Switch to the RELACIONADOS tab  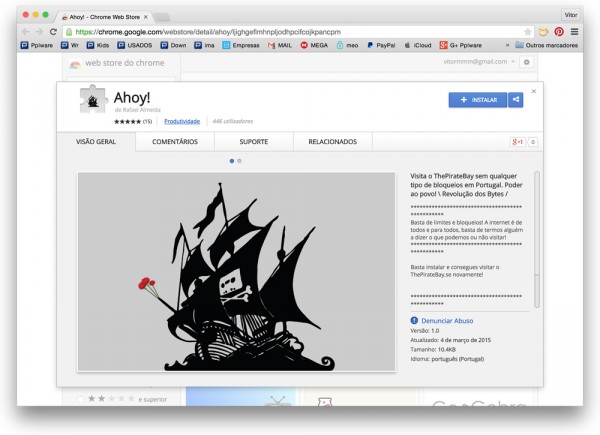point(333,142)
